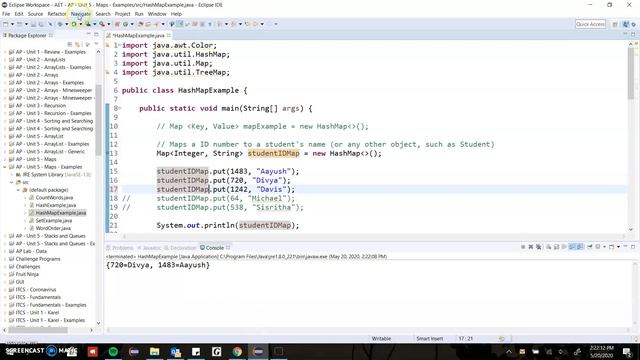Open Chrome from the Windows taskbar
This screenshot has height=360, width=640.
tap(237, 351)
